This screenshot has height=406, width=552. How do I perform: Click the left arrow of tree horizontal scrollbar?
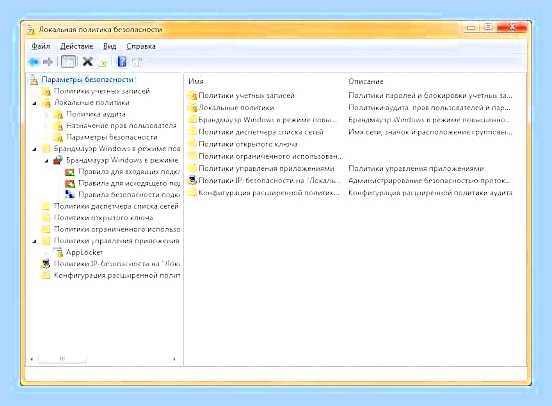[x=32, y=359]
